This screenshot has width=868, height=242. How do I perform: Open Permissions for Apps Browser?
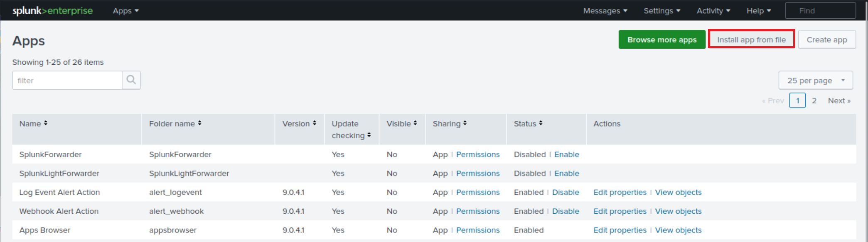478,230
